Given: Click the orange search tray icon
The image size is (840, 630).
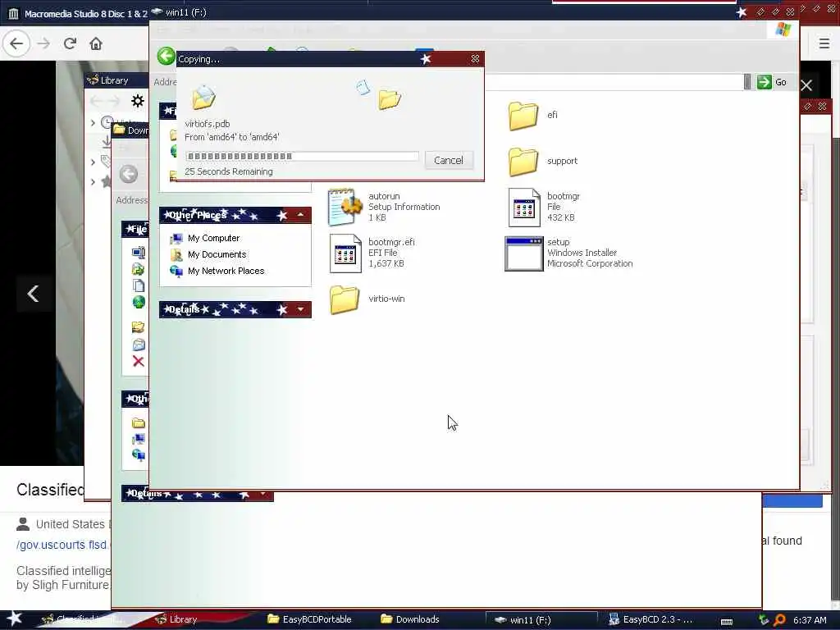Looking at the screenshot, I should tap(779, 620).
